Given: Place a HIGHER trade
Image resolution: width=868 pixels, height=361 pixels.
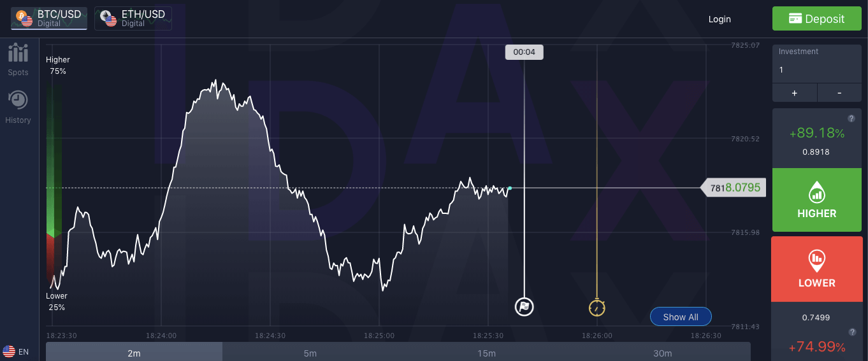Looking at the screenshot, I should coord(816,200).
